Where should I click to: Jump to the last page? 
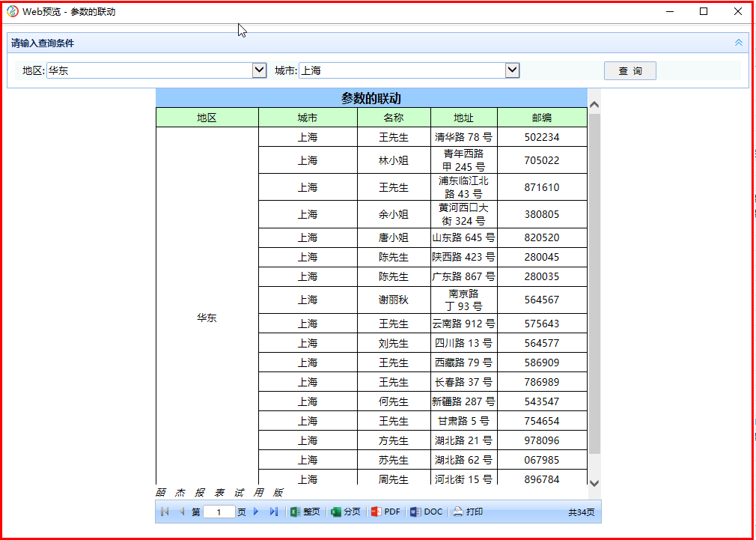[x=273, y=512]
